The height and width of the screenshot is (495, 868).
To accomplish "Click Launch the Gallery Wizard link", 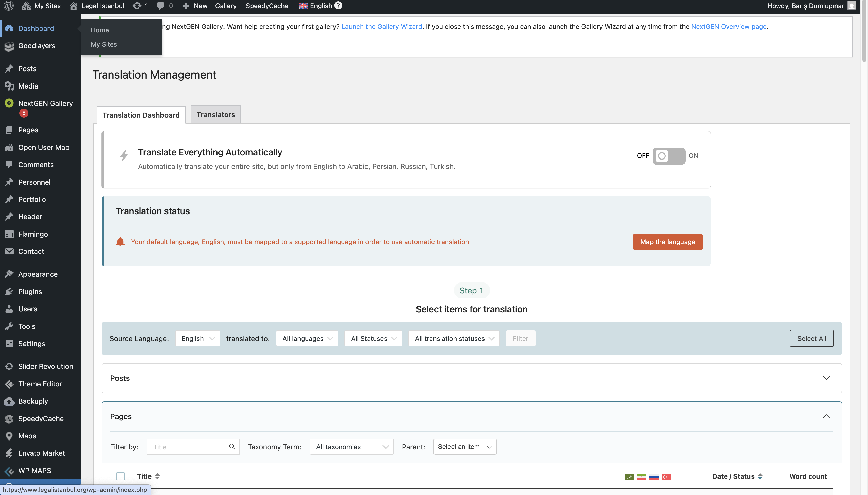I will (381, 27).
